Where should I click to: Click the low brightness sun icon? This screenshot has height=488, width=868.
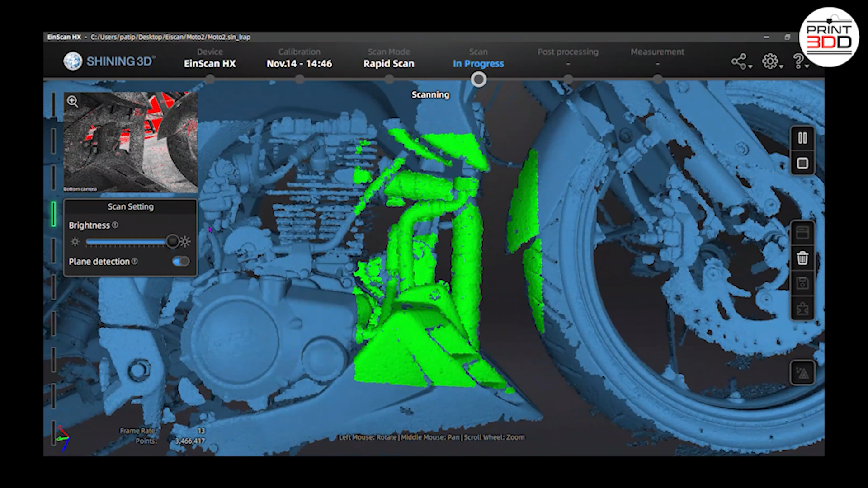coord(75,242)
